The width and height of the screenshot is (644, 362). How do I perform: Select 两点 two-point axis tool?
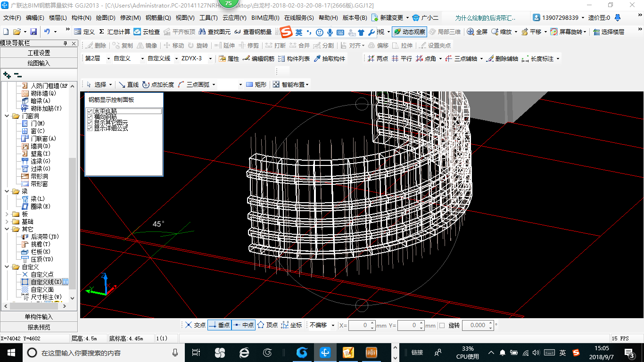(x=377, y=58)
